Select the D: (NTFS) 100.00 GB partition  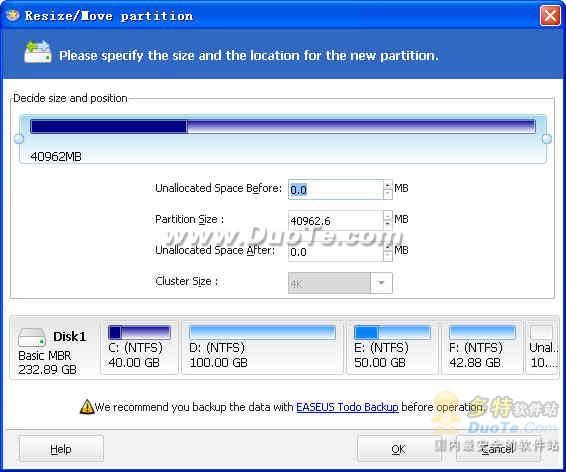262,347
